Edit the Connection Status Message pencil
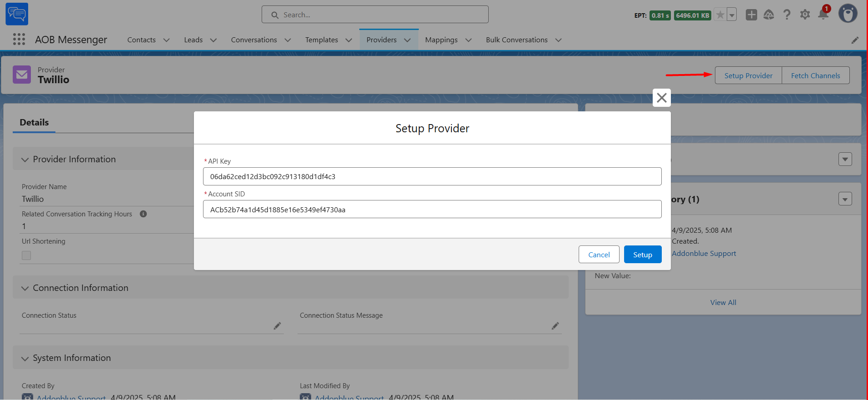Viewport: 868px width, 400px height. (x=555, y=326)
